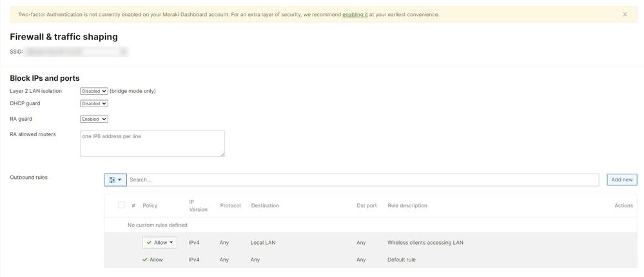The width and height of the screenshot is (644, 277).
Task: Click the Rule description column header
Action: coord(407,205)
